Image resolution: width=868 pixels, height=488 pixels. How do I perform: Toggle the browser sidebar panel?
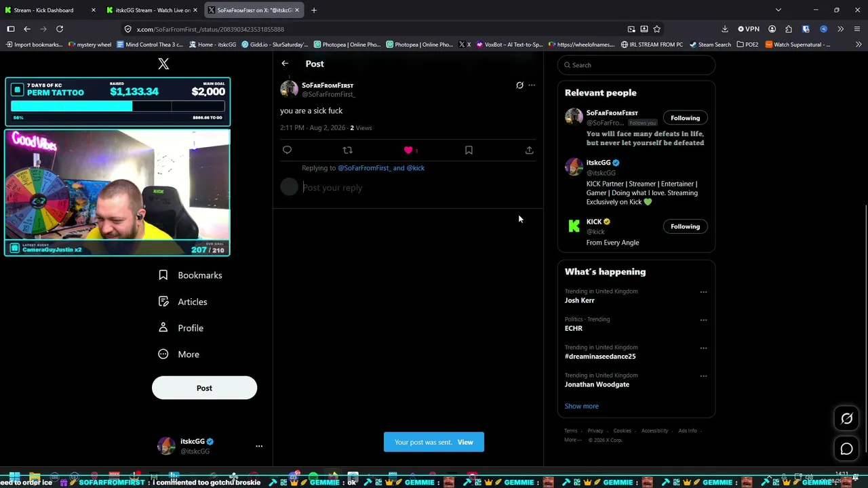tap(11, 29)
